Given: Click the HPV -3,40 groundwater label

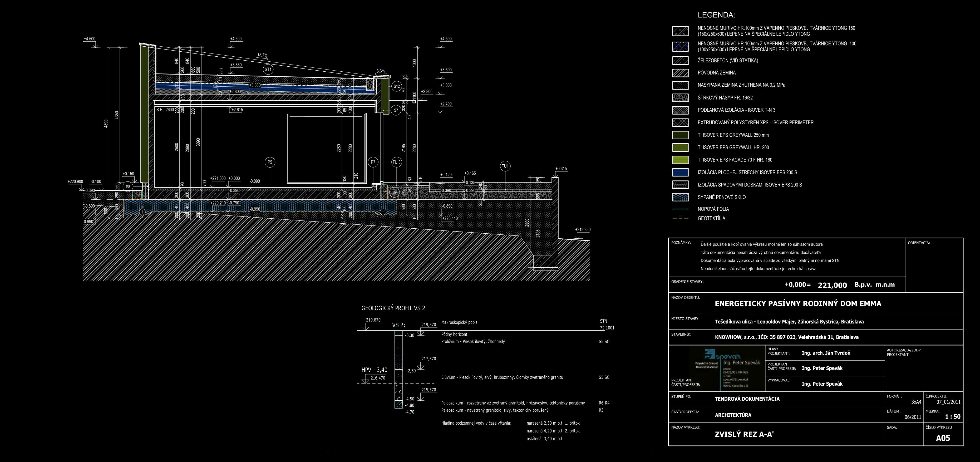Looking at the screenshot, I should [374, 370].
